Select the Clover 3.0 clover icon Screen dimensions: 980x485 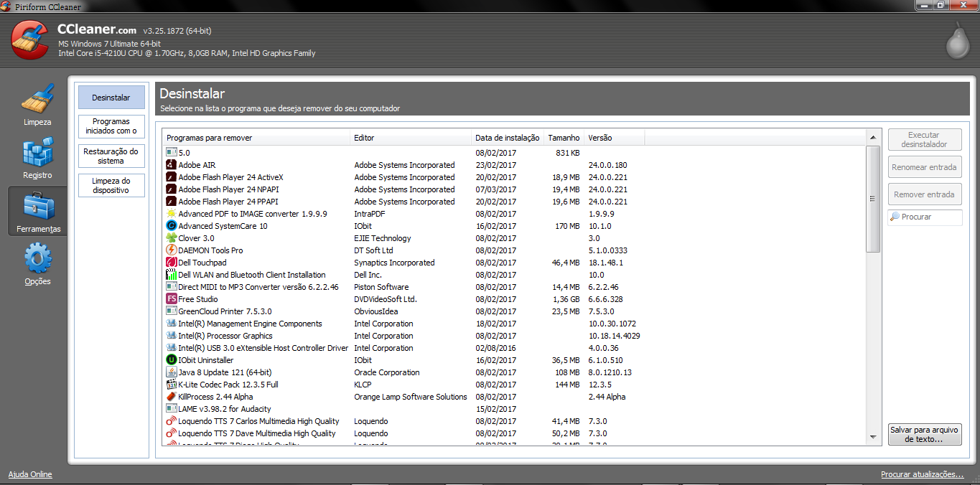click(x=172, y=238)
